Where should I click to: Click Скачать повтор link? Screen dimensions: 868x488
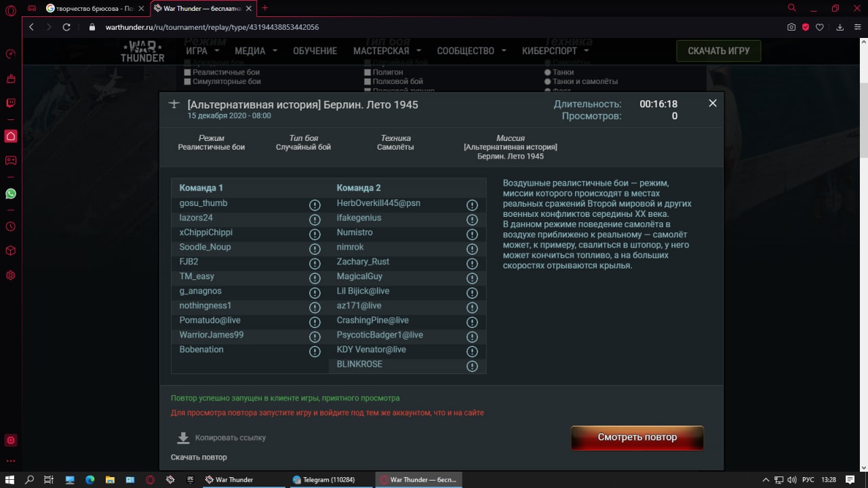(199, 457)
